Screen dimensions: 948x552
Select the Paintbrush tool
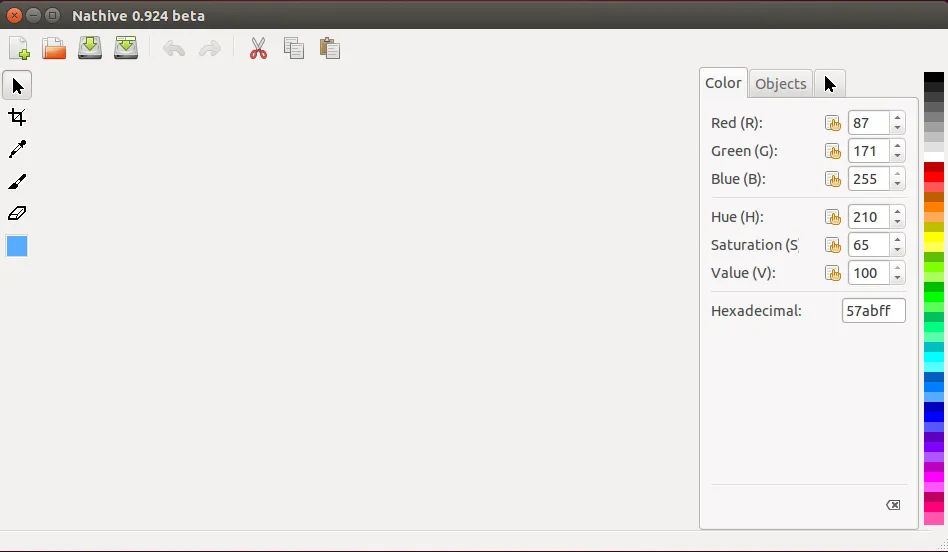click(x=17, y=182)
